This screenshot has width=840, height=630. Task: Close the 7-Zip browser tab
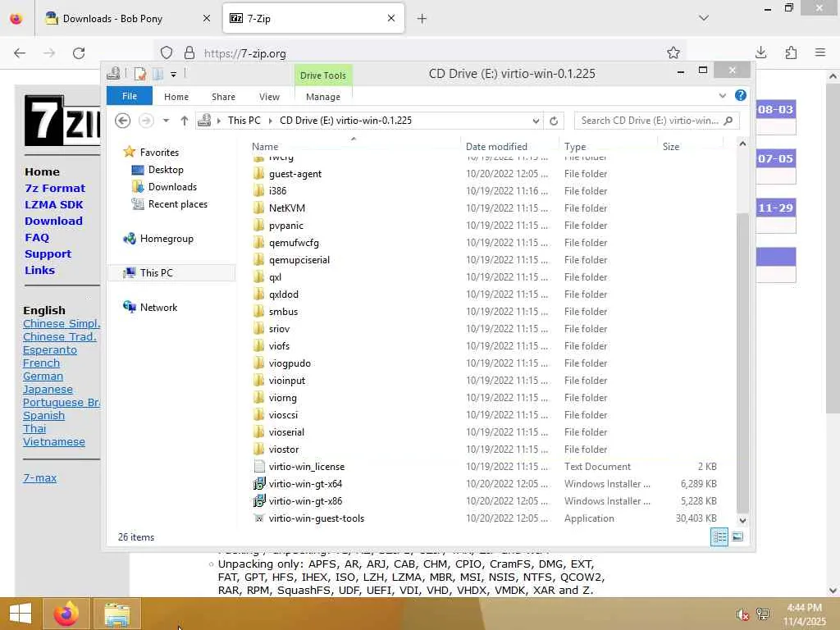(391, 18)
